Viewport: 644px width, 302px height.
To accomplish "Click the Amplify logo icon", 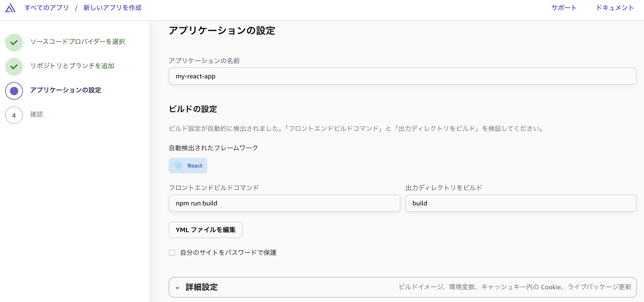I will click(10, 8).
